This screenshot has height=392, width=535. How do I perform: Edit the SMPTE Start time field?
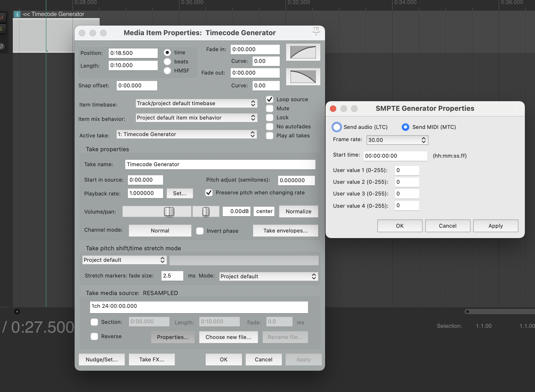(395, 156)
